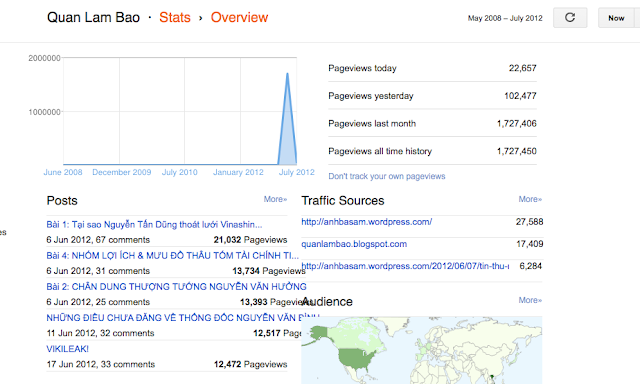Click the Pageviews last month value 1,727,406

tap(517, 124)
